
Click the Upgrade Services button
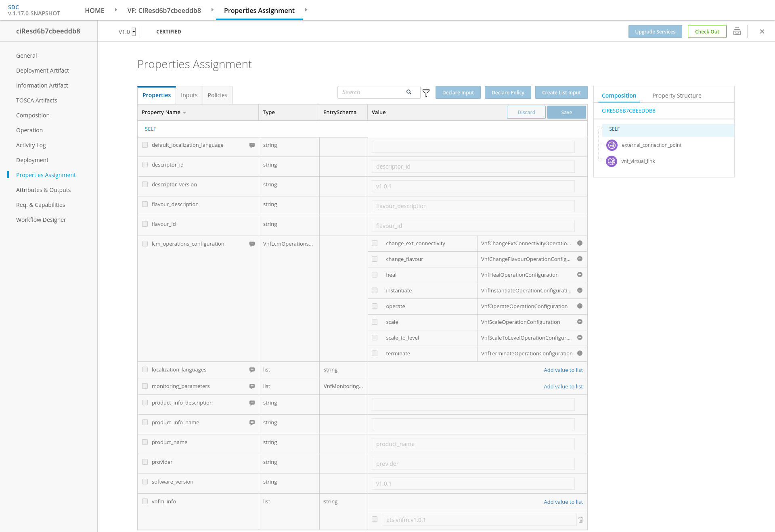[655, 31]
